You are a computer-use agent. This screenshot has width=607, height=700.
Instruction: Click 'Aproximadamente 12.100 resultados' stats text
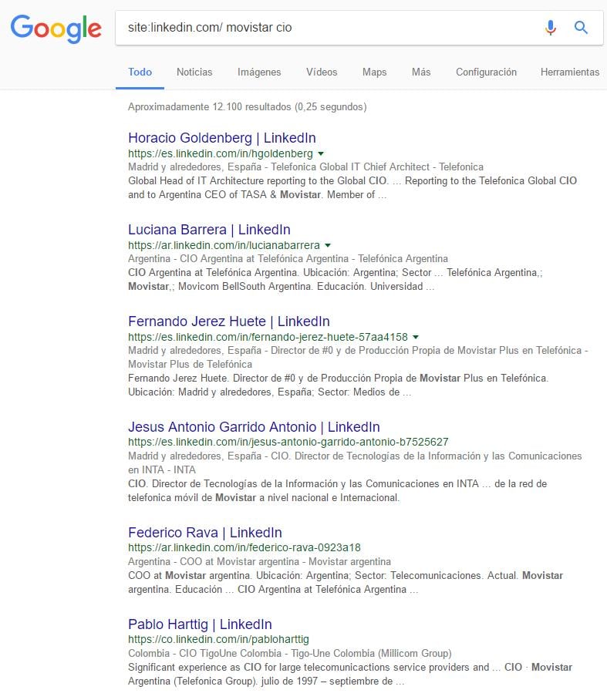coord(247,106)
